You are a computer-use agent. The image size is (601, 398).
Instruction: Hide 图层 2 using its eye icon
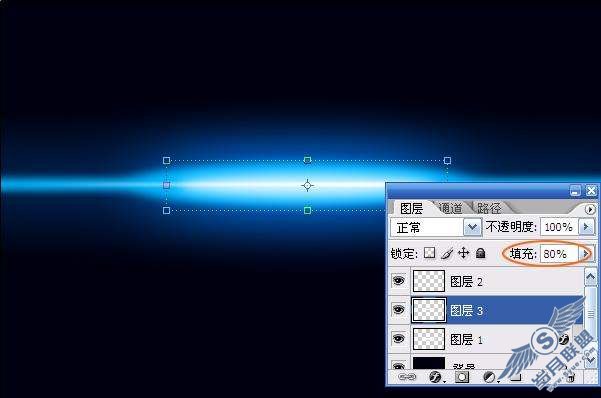click(399, 281)
